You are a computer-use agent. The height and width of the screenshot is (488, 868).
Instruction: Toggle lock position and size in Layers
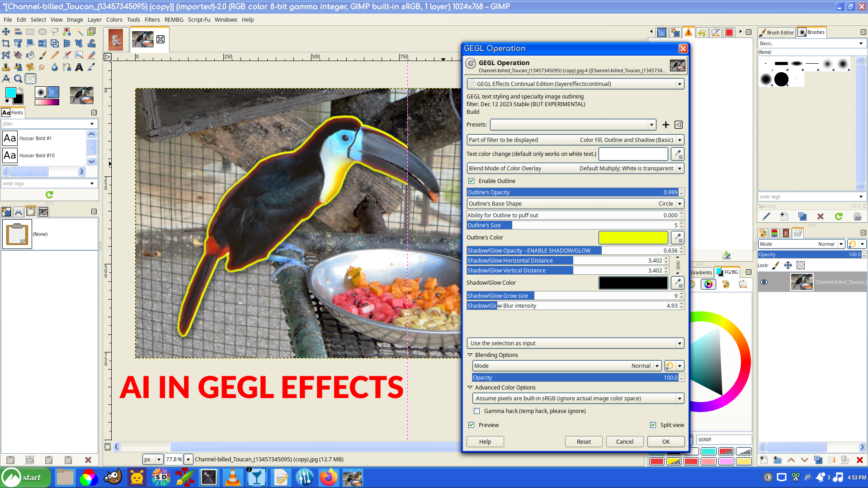(788, 265)
